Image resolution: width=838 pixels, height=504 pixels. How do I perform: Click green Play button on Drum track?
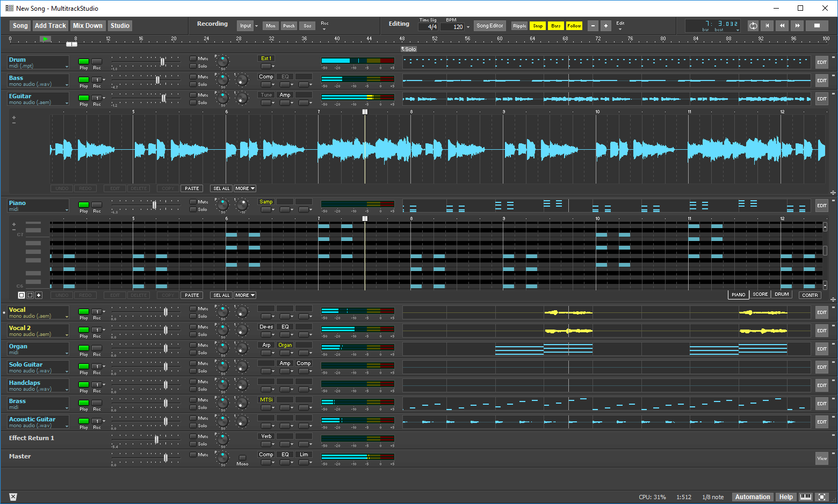[84, 61]
